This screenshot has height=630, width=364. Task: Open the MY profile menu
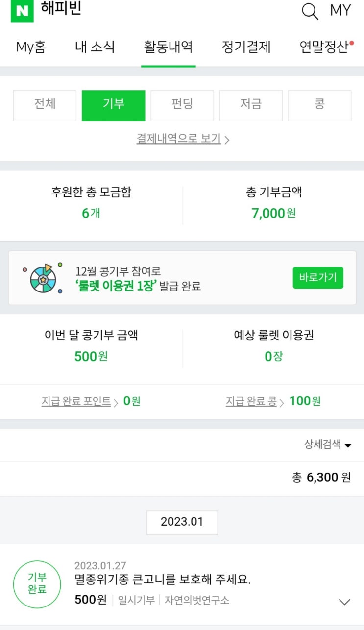coord(340,11)
